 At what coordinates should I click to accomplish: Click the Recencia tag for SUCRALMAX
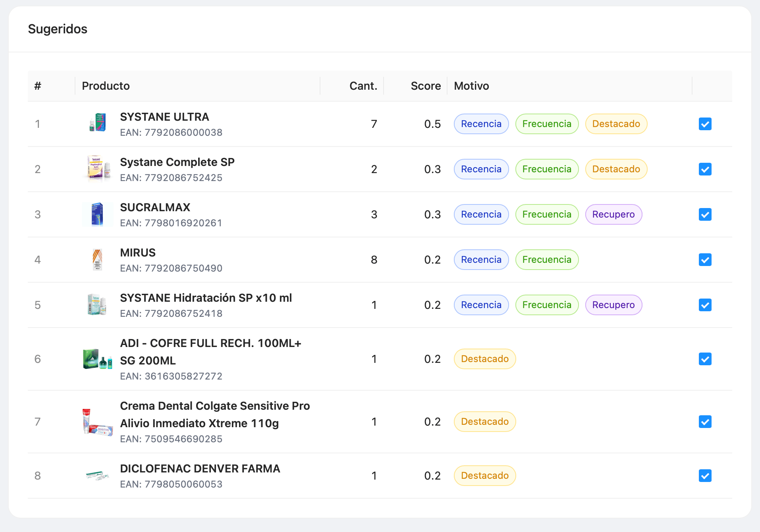(x=481, y=214)
